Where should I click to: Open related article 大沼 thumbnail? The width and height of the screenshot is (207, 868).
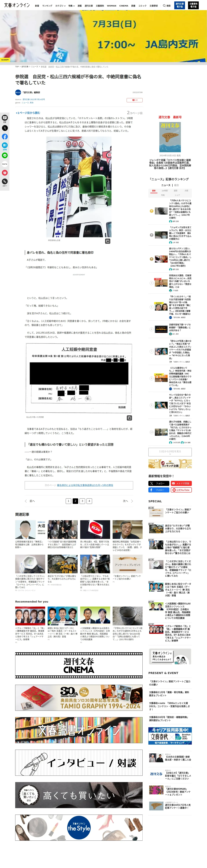pos(30,530)
